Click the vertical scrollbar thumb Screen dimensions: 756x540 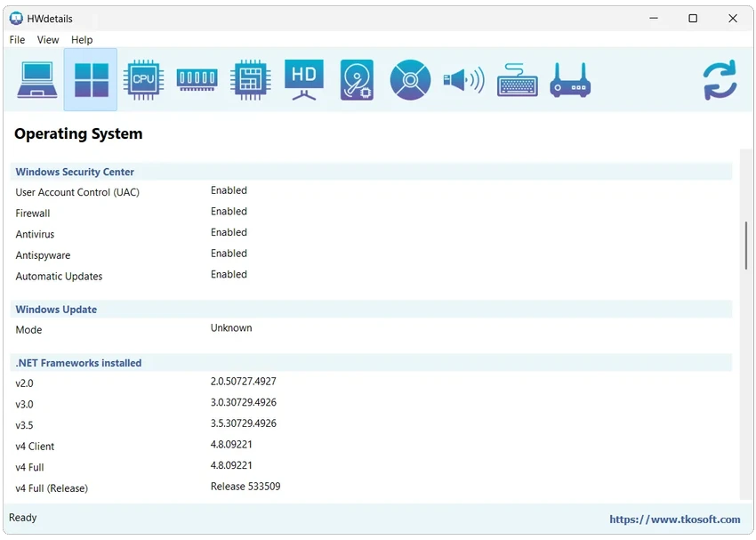click(746, 245)
